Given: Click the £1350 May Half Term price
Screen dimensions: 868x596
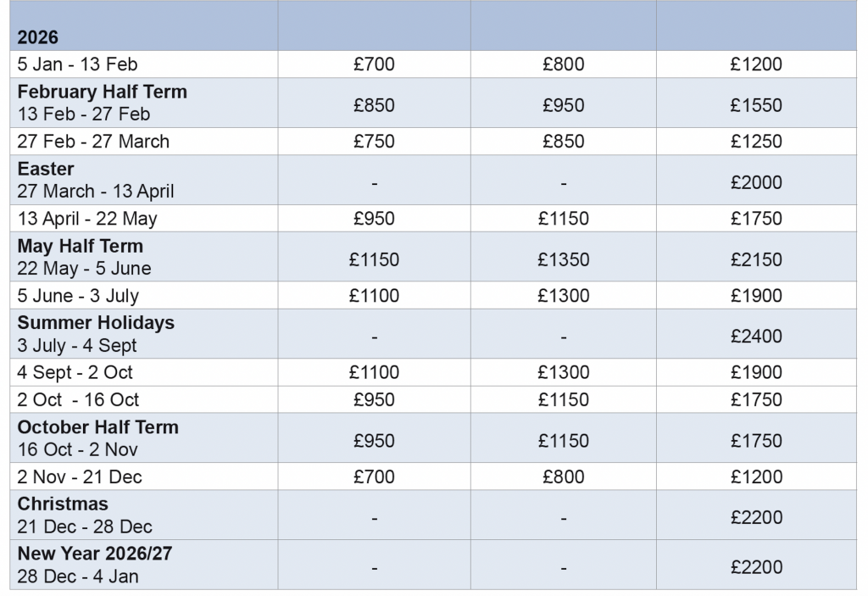Looking at the screenshot, I should coord(563,259).
